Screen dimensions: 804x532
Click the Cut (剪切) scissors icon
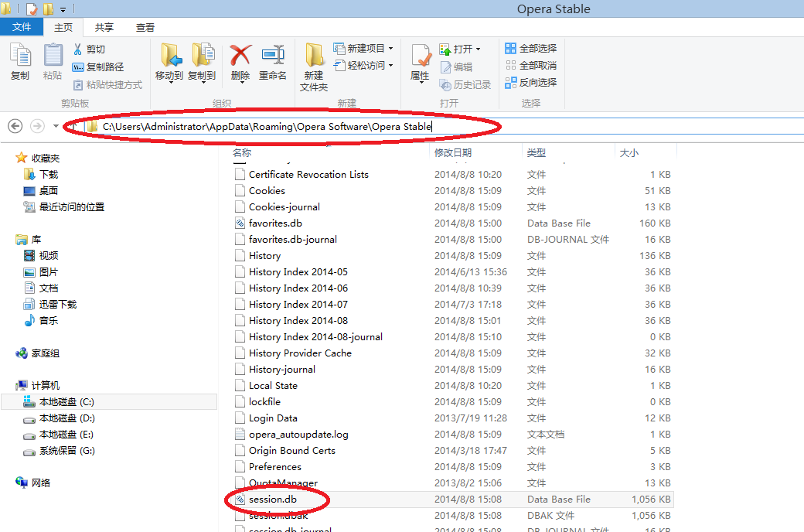(77, 49)
